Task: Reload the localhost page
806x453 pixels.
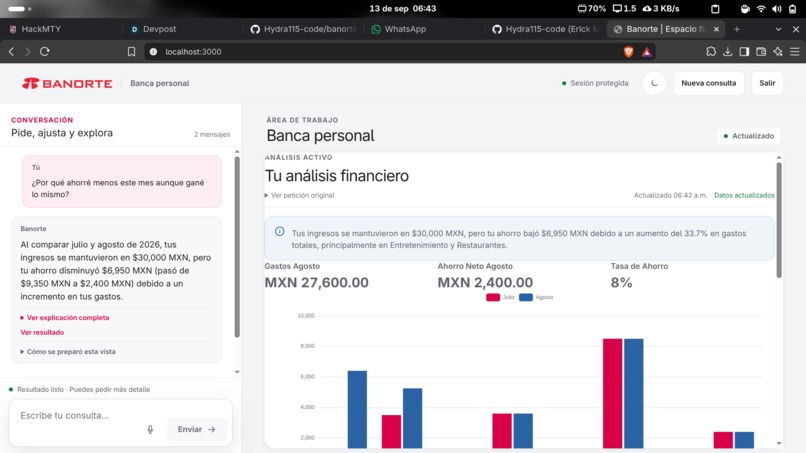Action: click(x=45, y=51)
